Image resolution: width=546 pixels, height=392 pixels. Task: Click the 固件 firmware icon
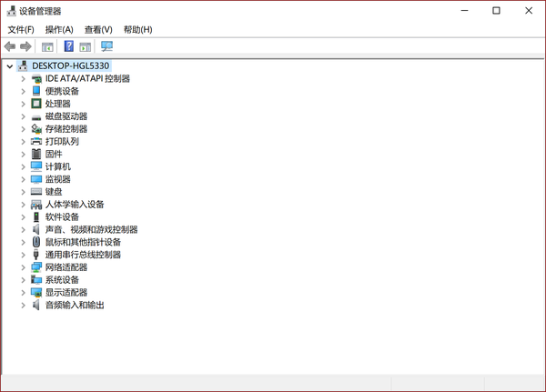[36, 154]
